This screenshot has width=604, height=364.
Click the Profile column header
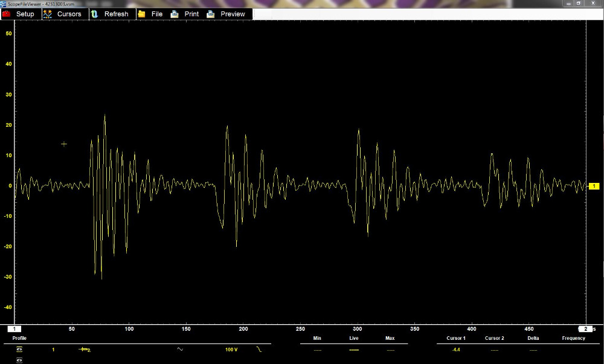19,338
